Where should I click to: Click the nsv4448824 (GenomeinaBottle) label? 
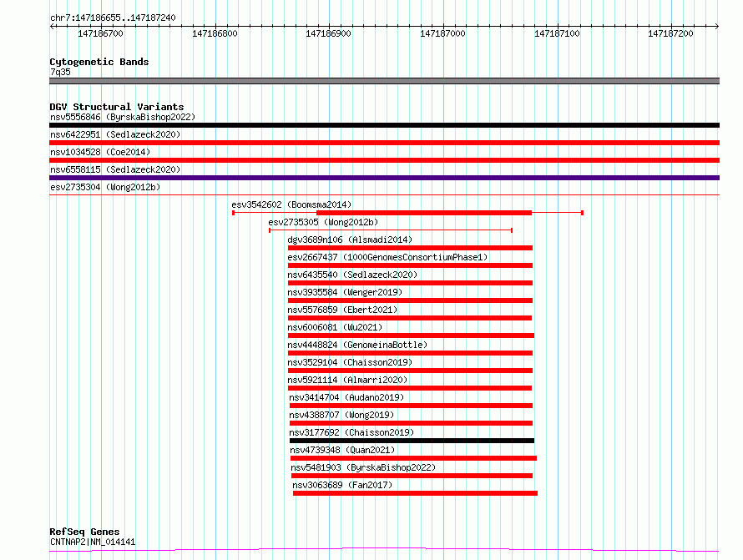click(x=356, y=345)
